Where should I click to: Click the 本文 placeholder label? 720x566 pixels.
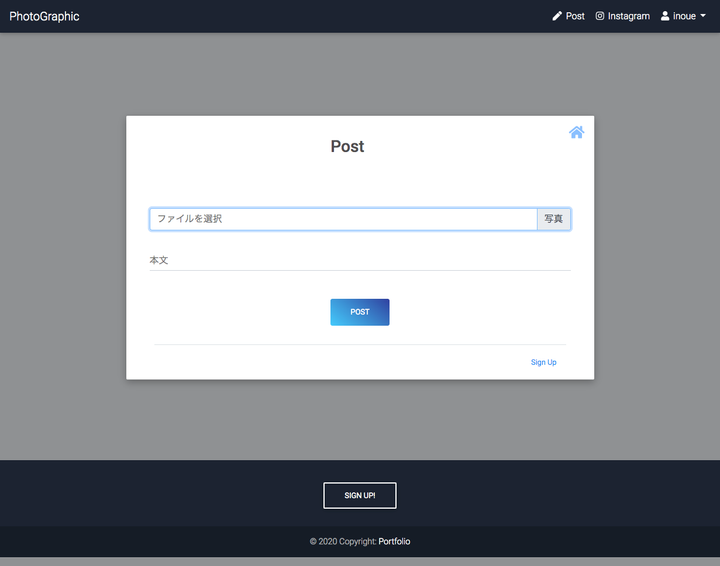pyautogui.click(x=159, y=260)
